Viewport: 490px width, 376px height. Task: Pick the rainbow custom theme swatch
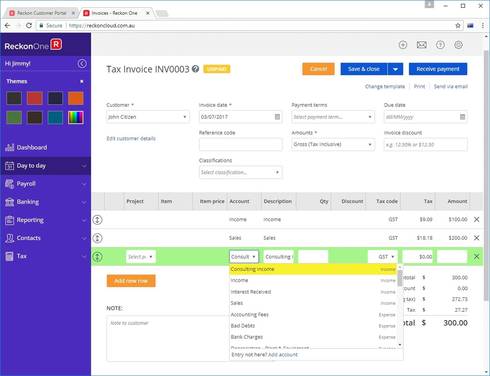[76, 117]
